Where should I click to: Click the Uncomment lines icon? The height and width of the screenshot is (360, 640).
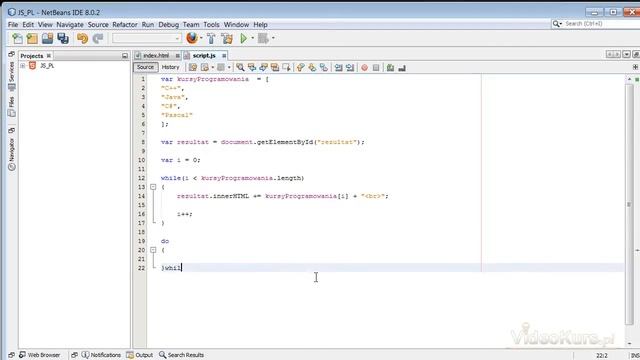[402, 68]
